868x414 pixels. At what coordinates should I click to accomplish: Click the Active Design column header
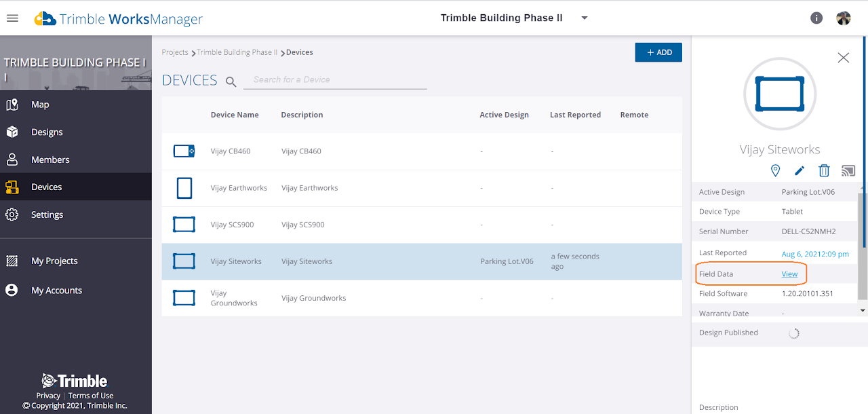[x=504, y=115]
